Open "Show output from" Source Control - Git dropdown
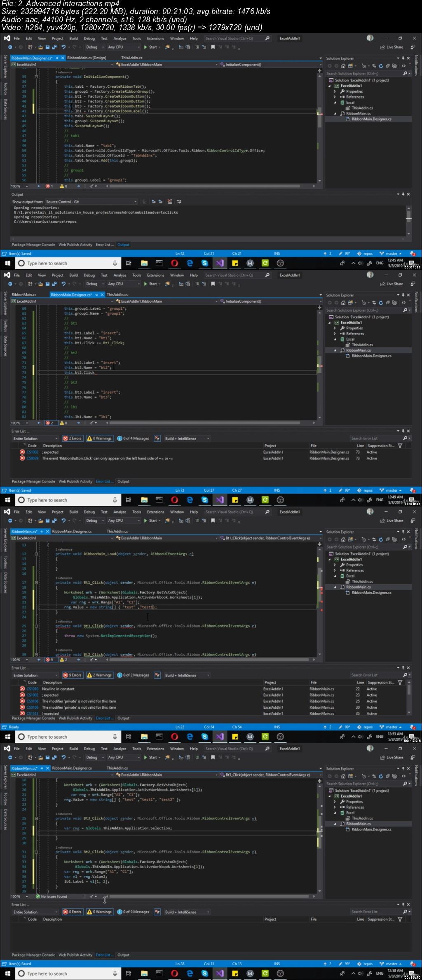The width and height of the screenshot is (422, 980). (91, 202)
